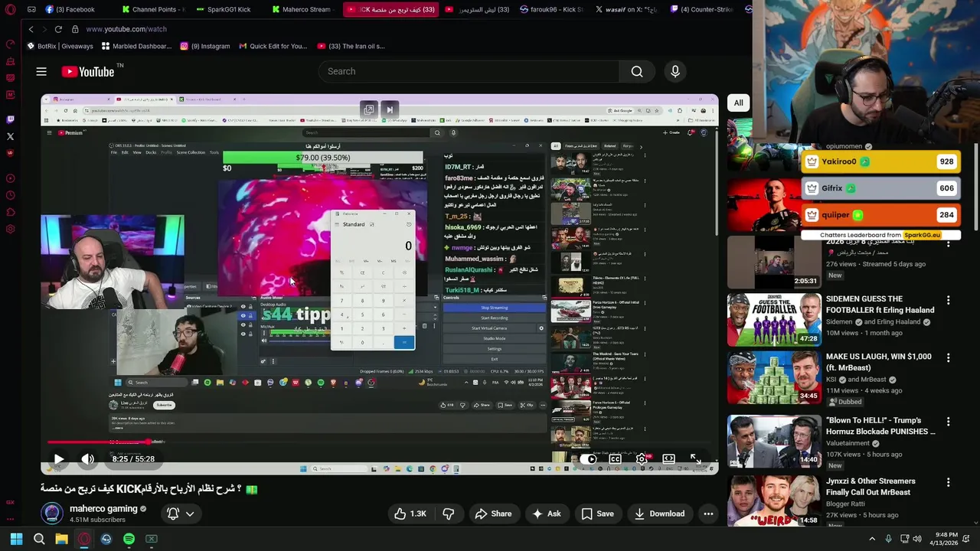Dislike the video

click(x=449, y=514)
